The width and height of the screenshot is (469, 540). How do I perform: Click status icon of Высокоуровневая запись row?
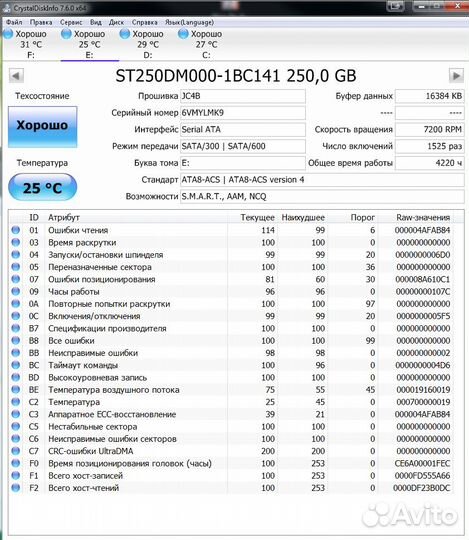[15, 377]
